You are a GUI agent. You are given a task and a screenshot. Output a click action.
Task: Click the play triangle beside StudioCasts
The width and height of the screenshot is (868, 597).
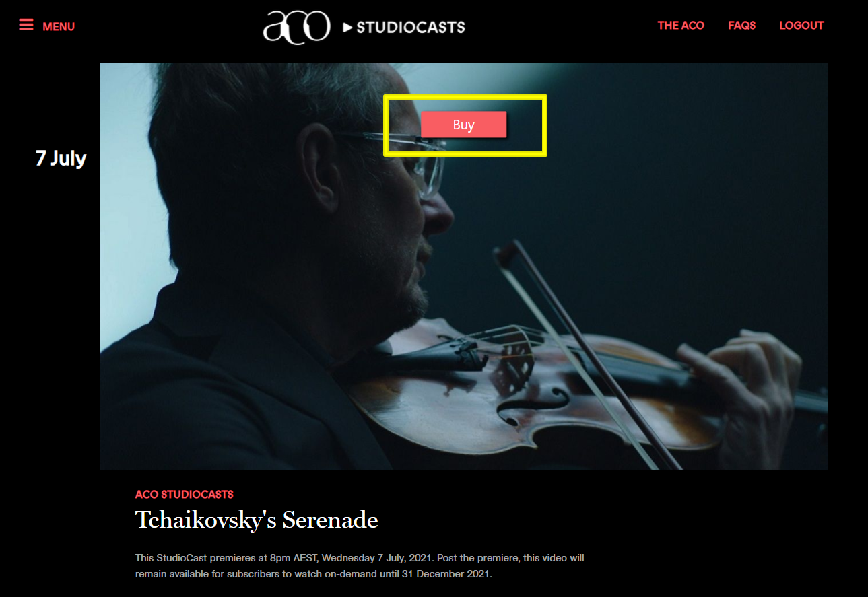tap(347, 28)
